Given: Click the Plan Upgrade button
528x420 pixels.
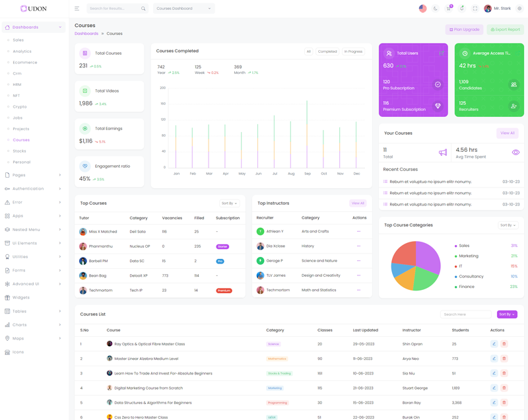Looking at the screenshot, I should pyautogui.click(x=465, y=30).
